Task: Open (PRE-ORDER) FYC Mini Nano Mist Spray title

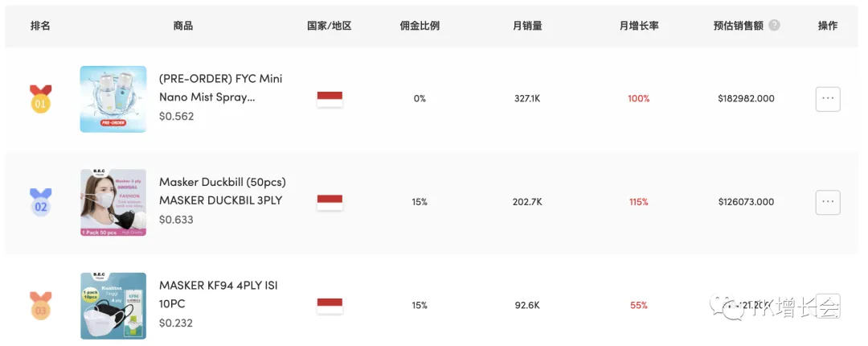Action: tap(221, 88)
